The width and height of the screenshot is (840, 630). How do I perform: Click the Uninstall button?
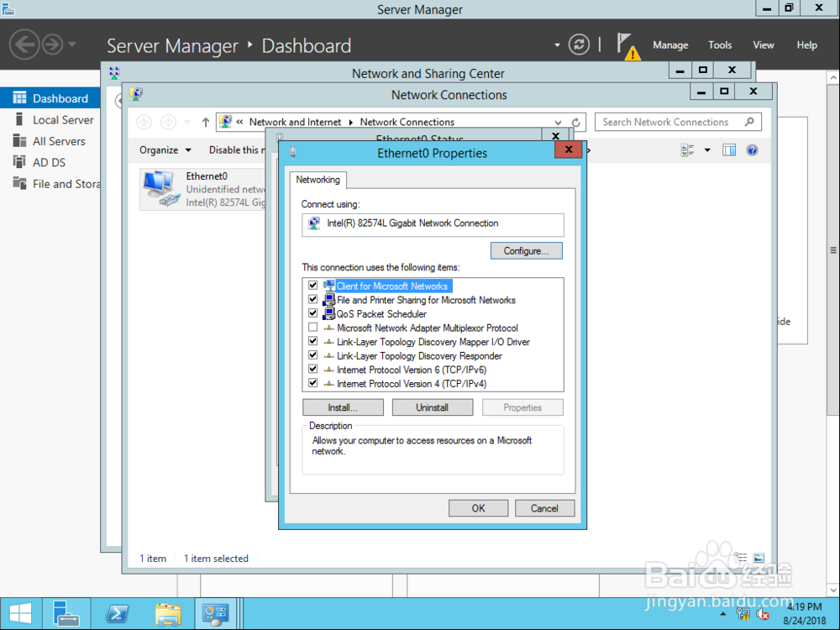click(433, 407)
